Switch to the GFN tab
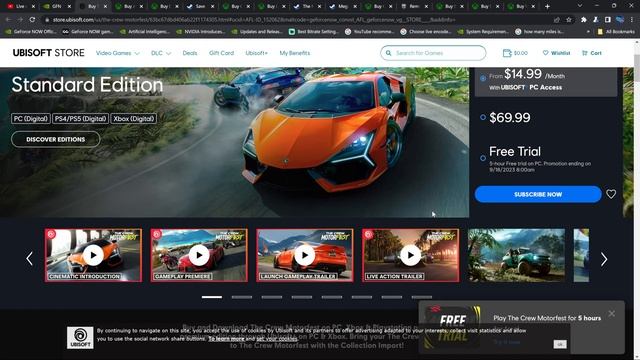The image size is (640, 360). click(57, 6)
